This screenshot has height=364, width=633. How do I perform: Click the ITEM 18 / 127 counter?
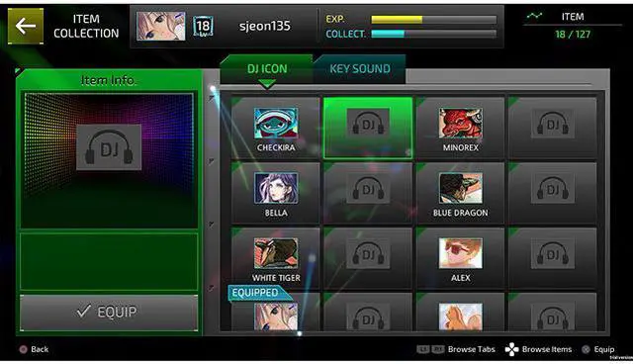(573, 26)
